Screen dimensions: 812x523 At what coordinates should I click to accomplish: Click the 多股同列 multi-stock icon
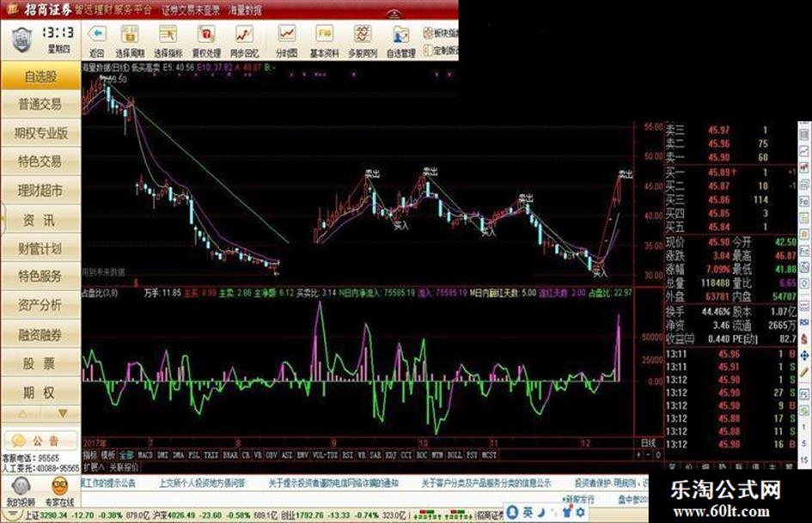363,34
